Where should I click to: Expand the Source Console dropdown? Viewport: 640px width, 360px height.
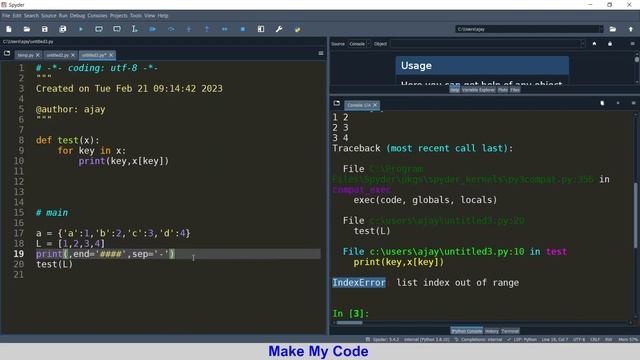[359, 44]
